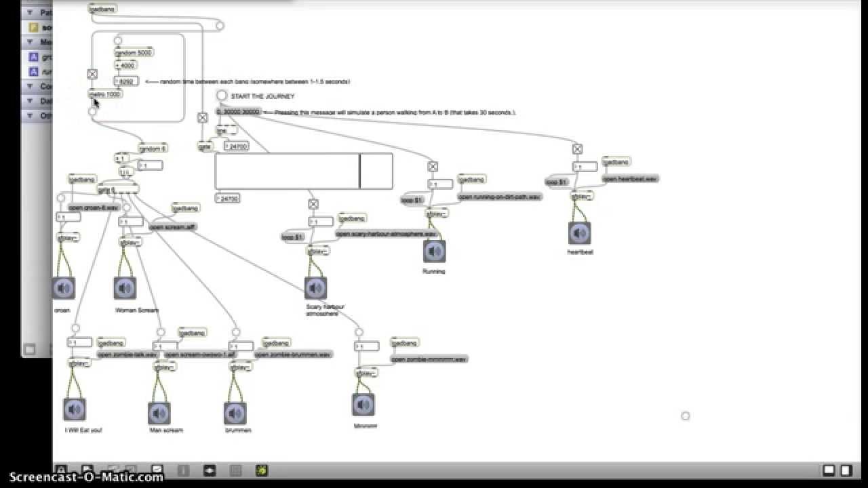This screenshot has width=868, height=488.
Task: Expand the 'Dat' section triangle in the sidebar
Action: pos(31,101)
